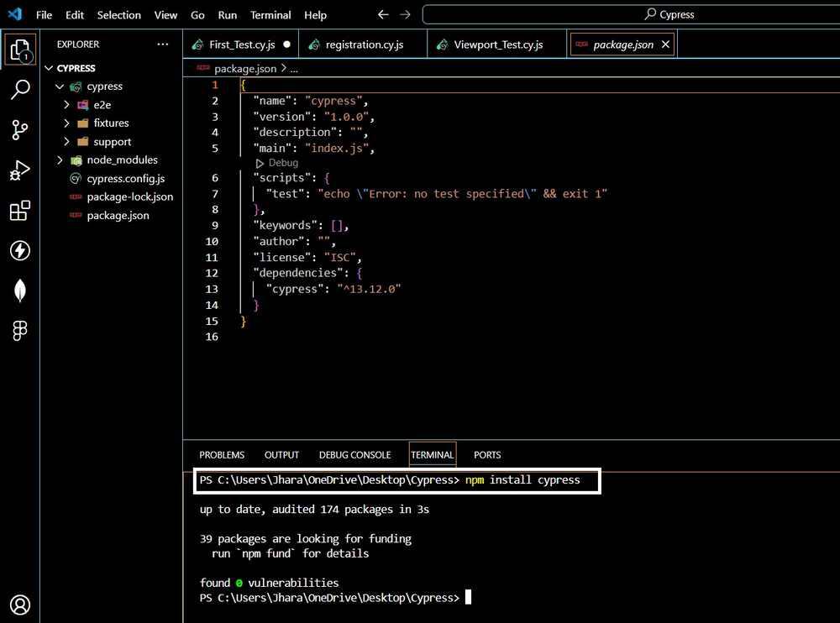This screenshot has width=840, height=623.
Task: Click the Debug code lens above scripts
Action: pos(282,163)
